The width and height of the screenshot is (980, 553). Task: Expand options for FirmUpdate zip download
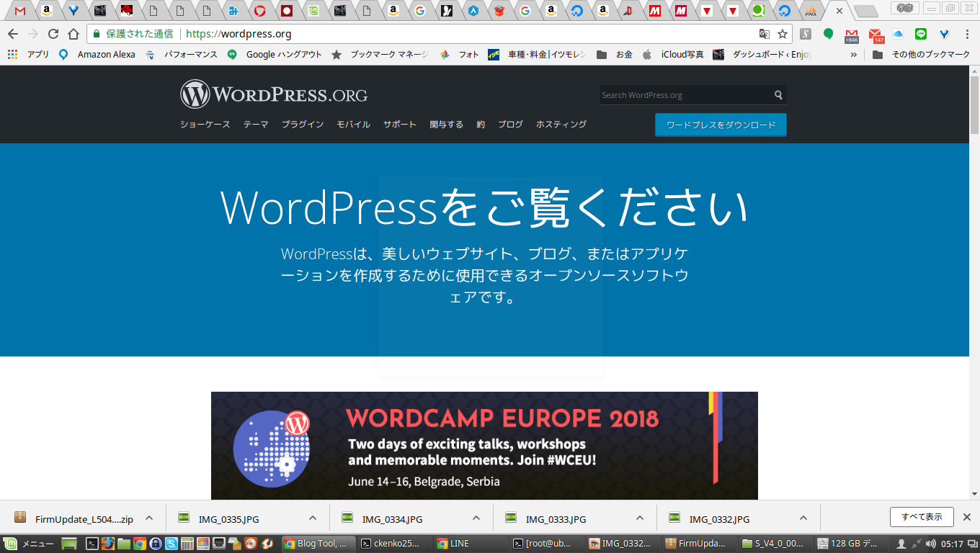(149, 518)
